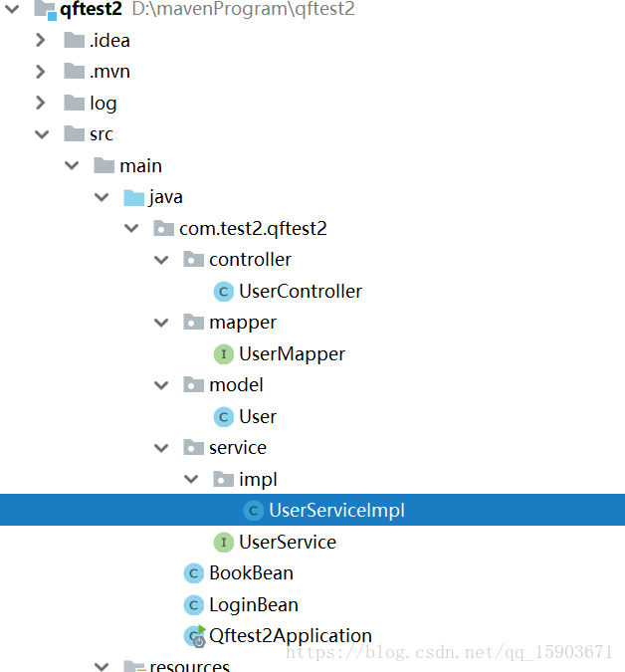Image resolution: width=625 pixels, height=672 pixels.
Task: Select the model package name
Action: pyautogui.click(x=236, y=385)
